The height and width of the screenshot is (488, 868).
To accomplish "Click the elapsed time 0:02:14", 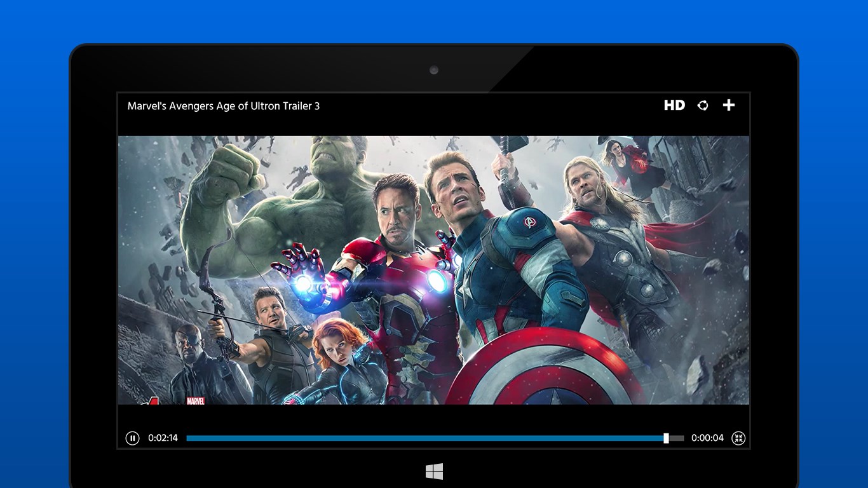I will (163, 438).
